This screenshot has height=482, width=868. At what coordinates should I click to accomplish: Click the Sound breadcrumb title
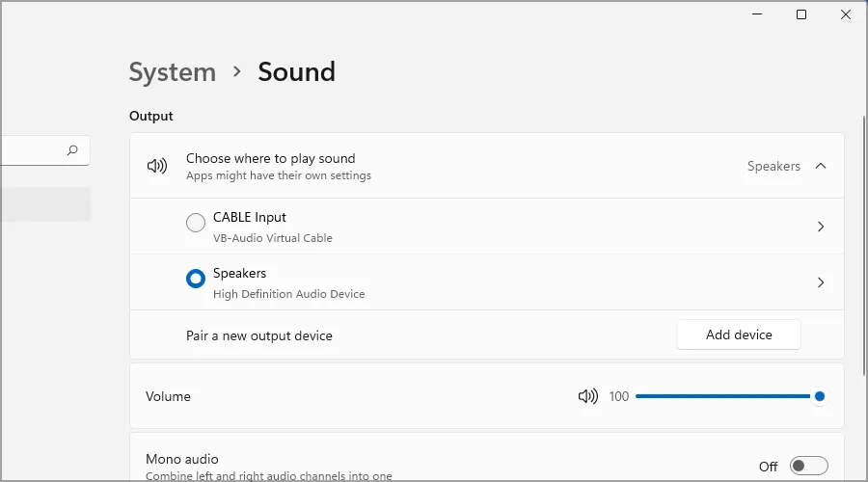point(296,72)
